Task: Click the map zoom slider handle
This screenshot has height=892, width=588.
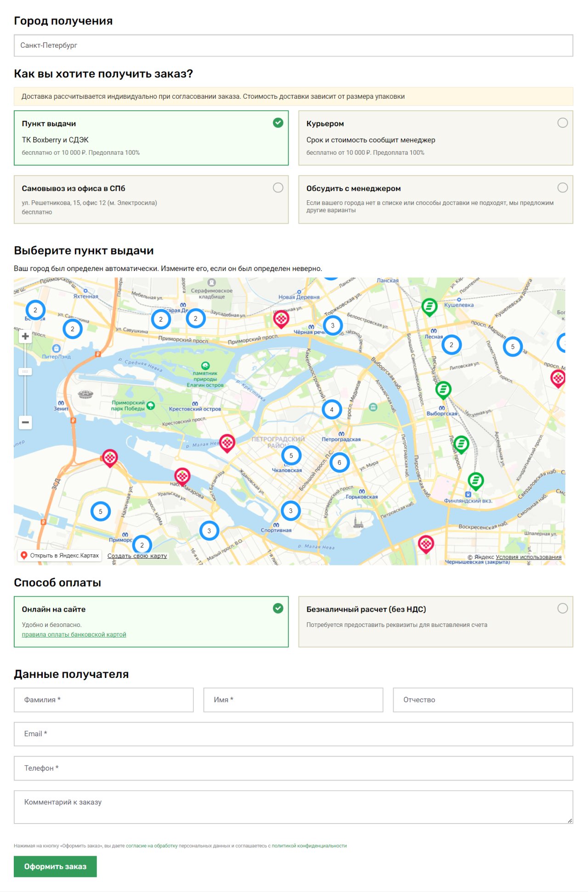Action: point(25,371)
